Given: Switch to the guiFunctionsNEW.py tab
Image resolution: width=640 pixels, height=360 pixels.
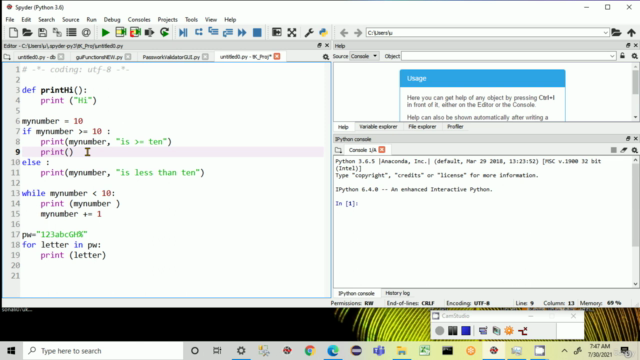Looking at the screenshot, I should (99, 57).
